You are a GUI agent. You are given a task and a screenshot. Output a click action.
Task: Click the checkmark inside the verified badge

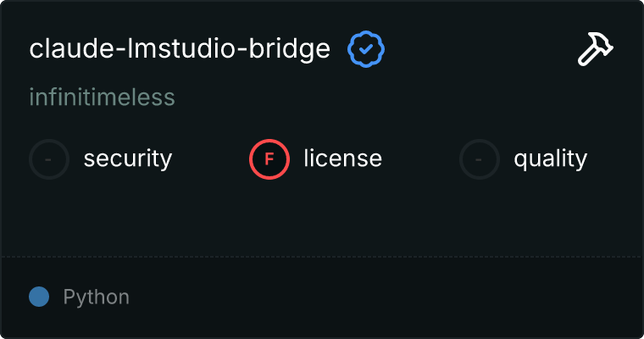[366, 50]
